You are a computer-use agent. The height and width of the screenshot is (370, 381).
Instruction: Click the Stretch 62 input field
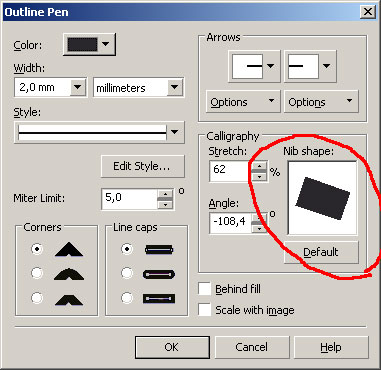231,171
